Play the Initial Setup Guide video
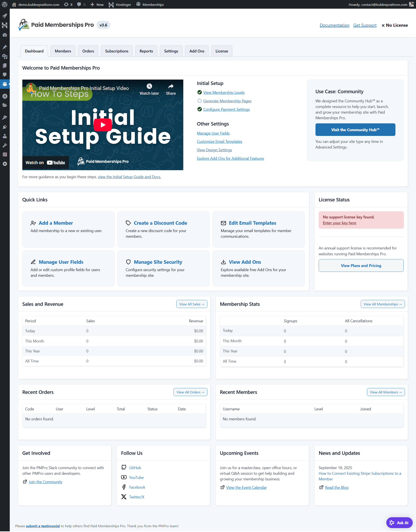 click(x=102, y=125)
